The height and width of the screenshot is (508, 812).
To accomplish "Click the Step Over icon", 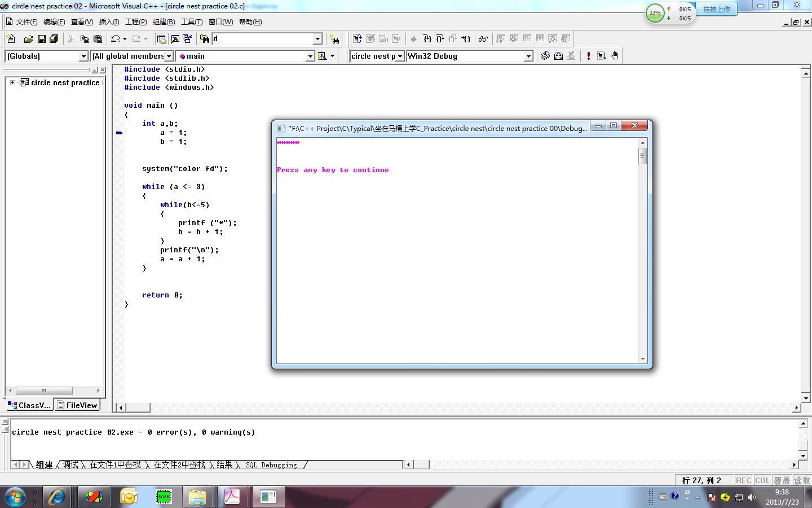I will 440,39.
